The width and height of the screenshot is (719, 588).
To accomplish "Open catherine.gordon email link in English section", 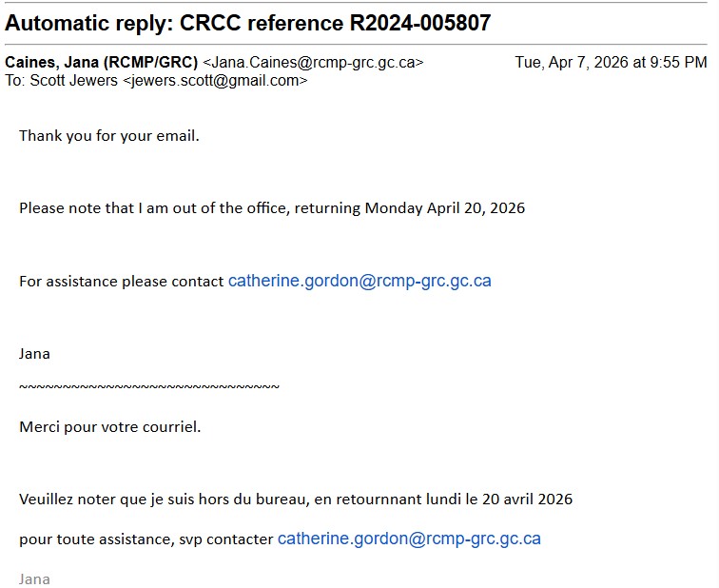I will (x=359, y=281).
